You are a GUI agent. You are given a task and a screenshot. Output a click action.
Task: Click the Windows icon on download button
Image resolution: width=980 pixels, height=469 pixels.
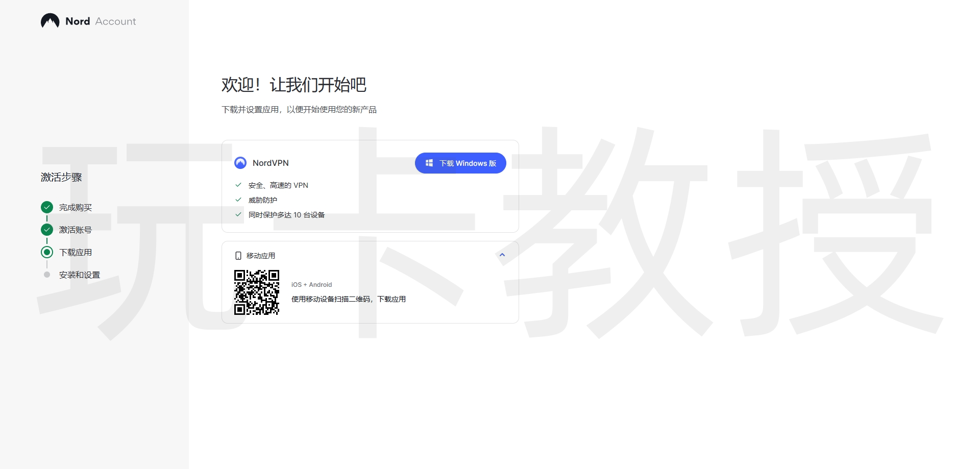coord(429,163)
